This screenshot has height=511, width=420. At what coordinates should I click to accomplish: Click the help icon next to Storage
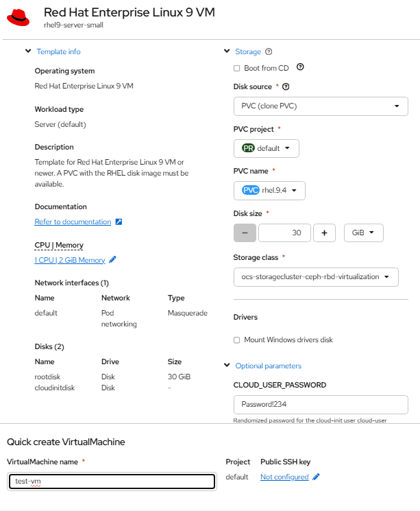269,51
